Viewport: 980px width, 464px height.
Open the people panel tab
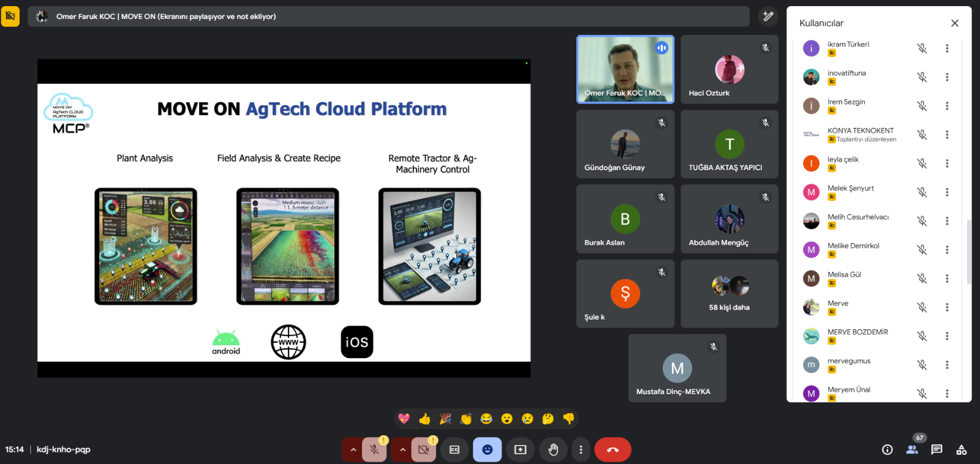pyautogui.click(x=912, y=450)
